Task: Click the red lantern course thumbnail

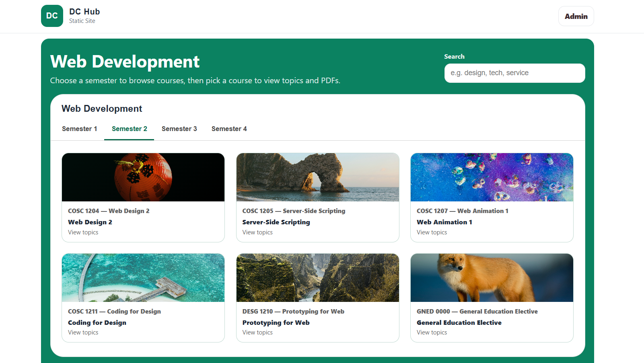Action: (x=143, y=177)
